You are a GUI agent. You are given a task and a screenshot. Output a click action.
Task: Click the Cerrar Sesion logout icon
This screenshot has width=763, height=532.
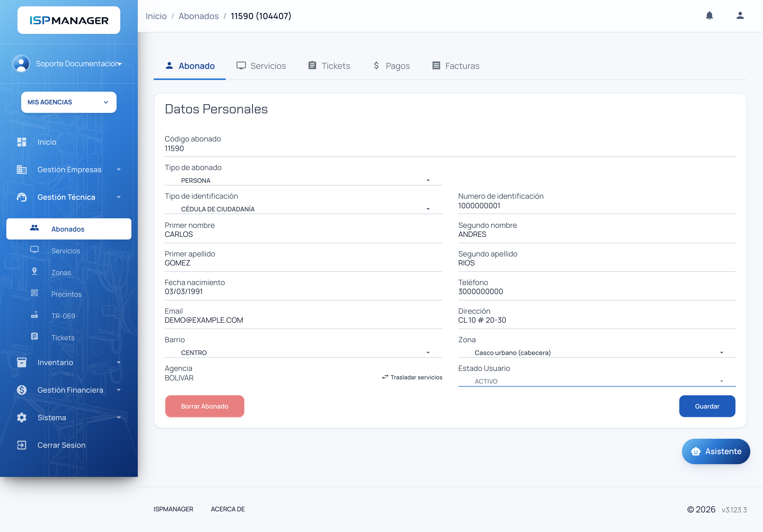tap(22, 445)
